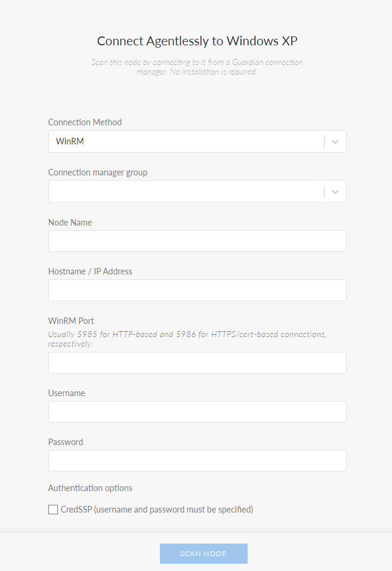Expand the Connection Method chevron arrow

pos(335,141)
